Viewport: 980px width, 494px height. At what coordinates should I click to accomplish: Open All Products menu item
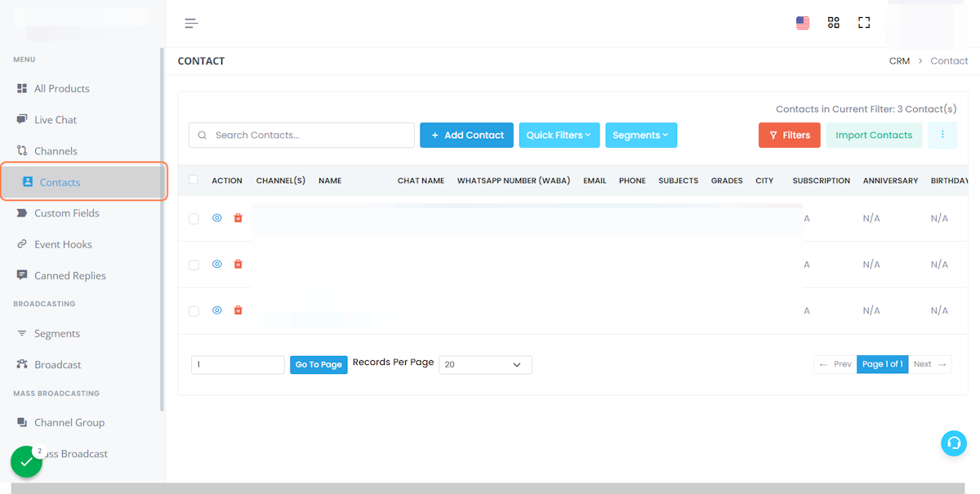pyautogui.click(x=62, y=88)
